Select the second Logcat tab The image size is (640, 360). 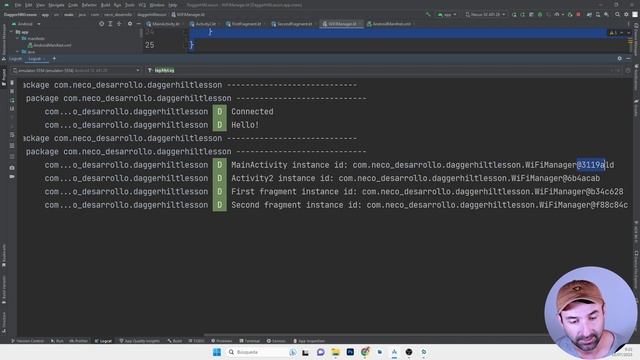coord(36,59)
